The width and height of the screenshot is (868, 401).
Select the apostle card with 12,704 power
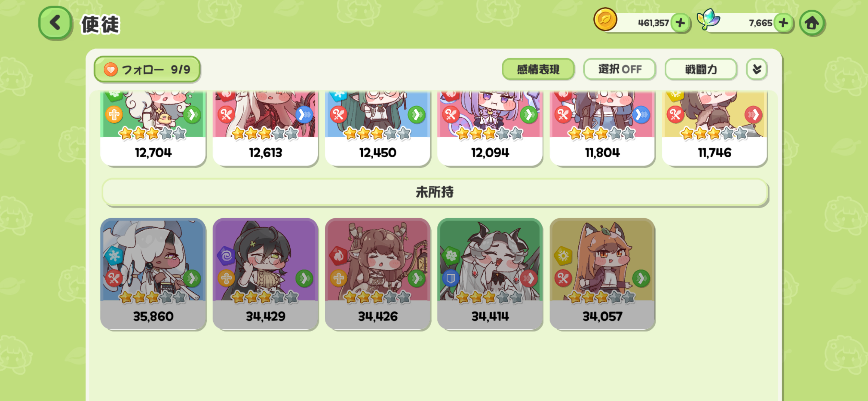click(x=153, y=129)
